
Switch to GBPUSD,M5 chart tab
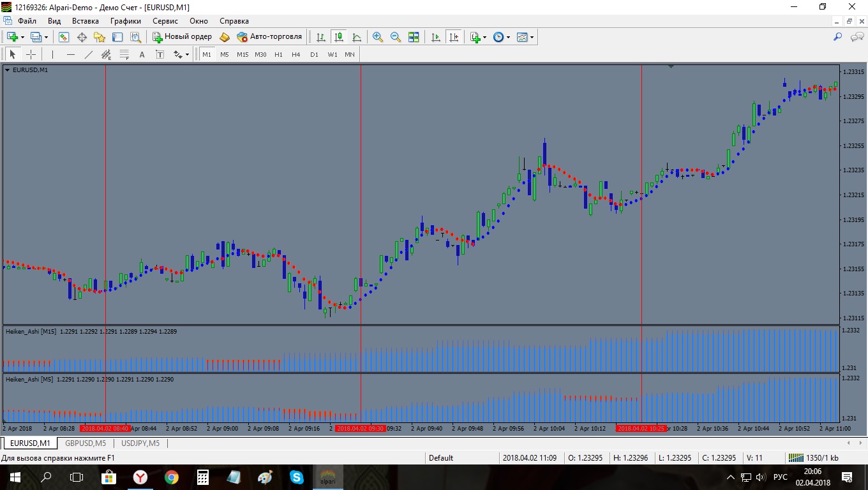86,443
